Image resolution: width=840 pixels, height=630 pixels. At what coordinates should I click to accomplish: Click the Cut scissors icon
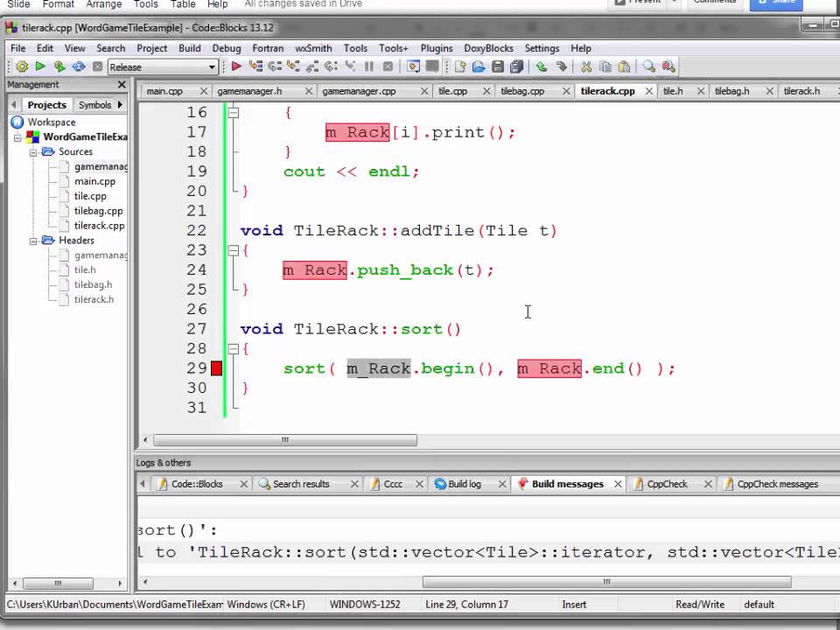[x=585, y=66]
